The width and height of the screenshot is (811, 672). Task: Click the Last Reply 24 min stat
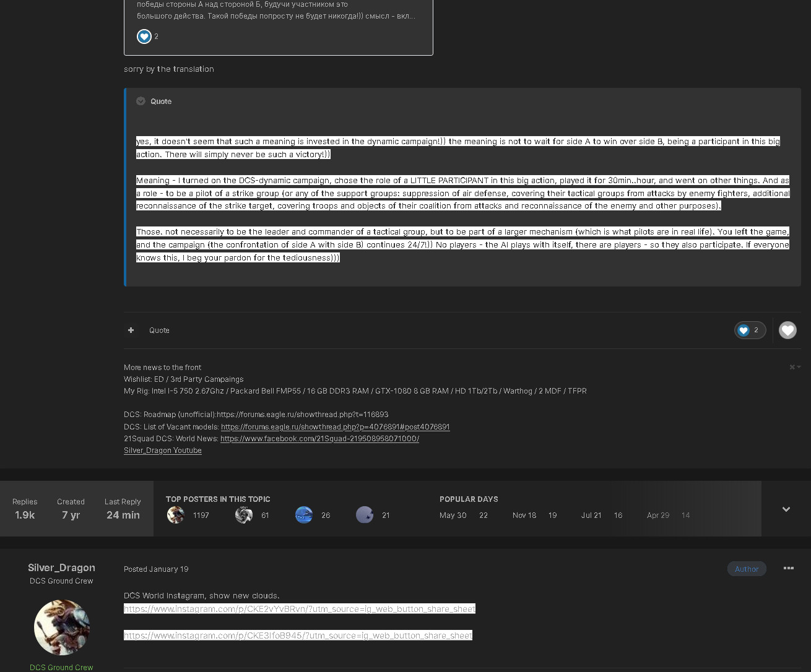coord(123,509)
